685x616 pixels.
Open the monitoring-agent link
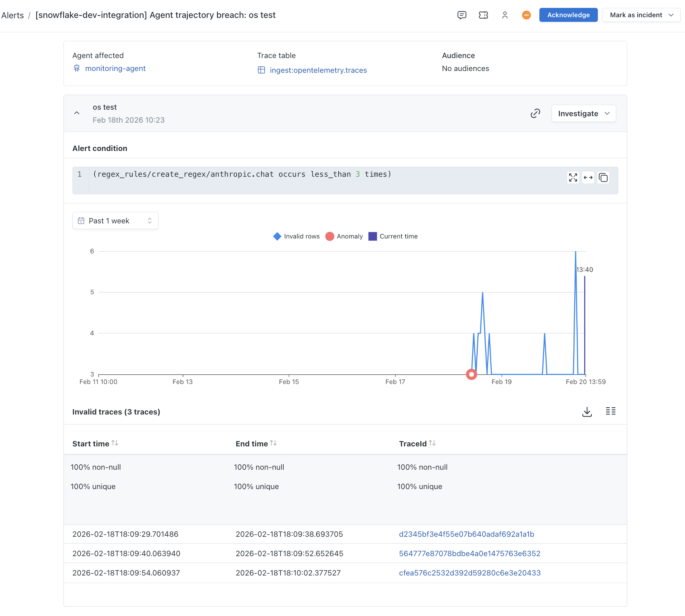(115, 68)
